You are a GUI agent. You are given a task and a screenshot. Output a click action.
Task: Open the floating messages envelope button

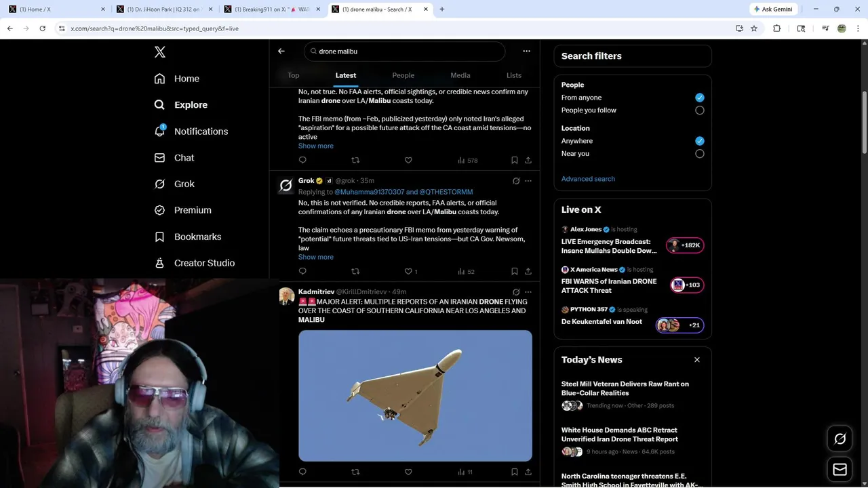click(840, 470)
